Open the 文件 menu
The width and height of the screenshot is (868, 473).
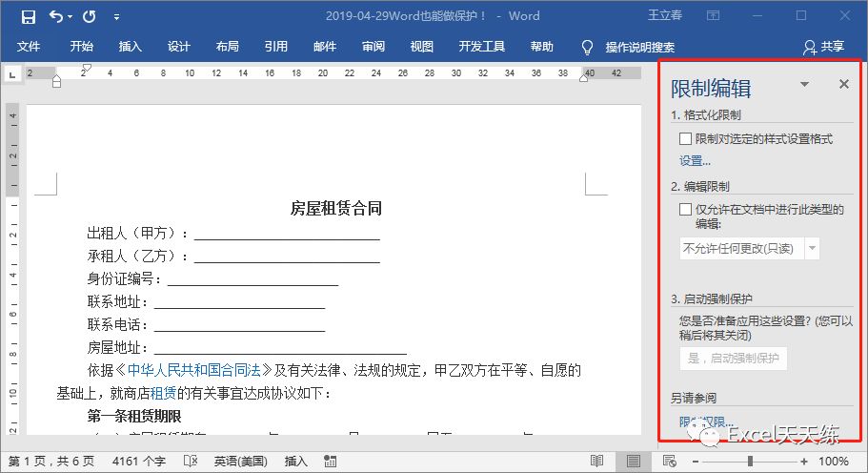pos(29,47)
